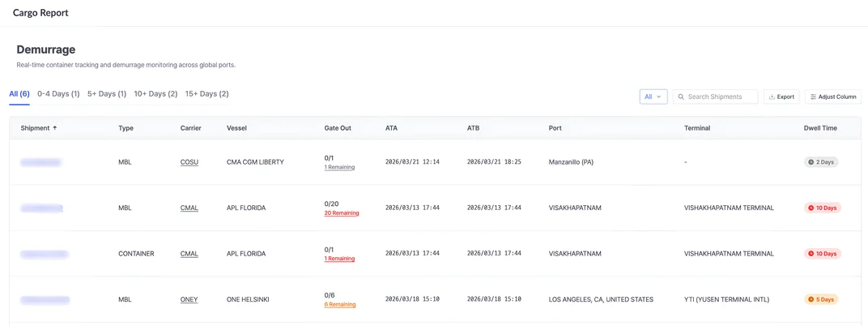This screenshot has width=868, height=326.
Task: Click the CONTAINER type cell
Action: [x=136, y=254]
